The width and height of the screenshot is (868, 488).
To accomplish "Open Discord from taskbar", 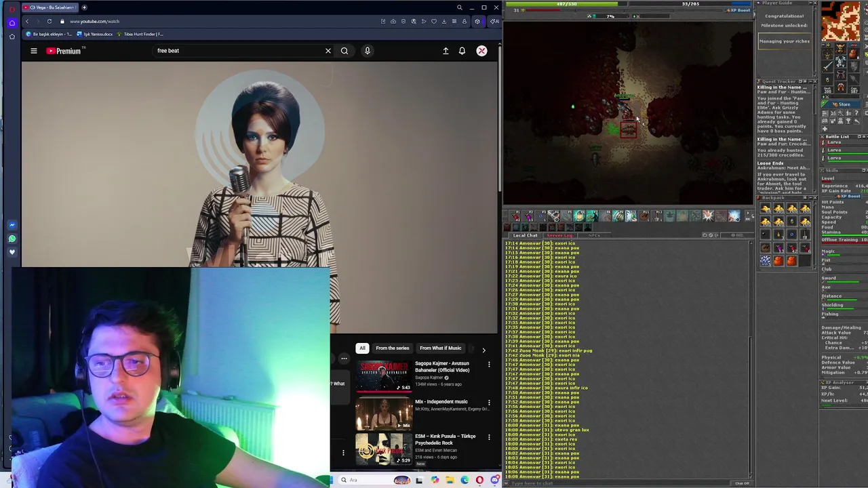I will (x=494, y=480).
